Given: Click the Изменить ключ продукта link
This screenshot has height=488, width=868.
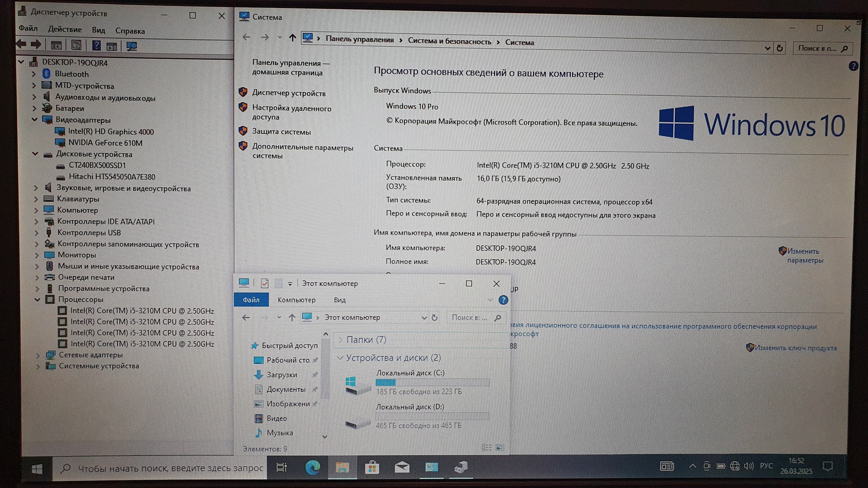Looking at the screenshot, I should click(x=795, y=348).
